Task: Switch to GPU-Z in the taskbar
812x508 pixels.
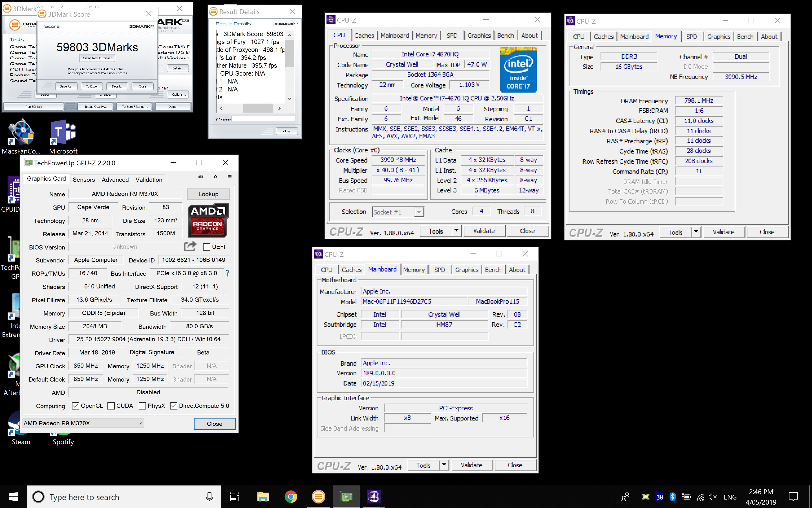Action: click(346, 497)
